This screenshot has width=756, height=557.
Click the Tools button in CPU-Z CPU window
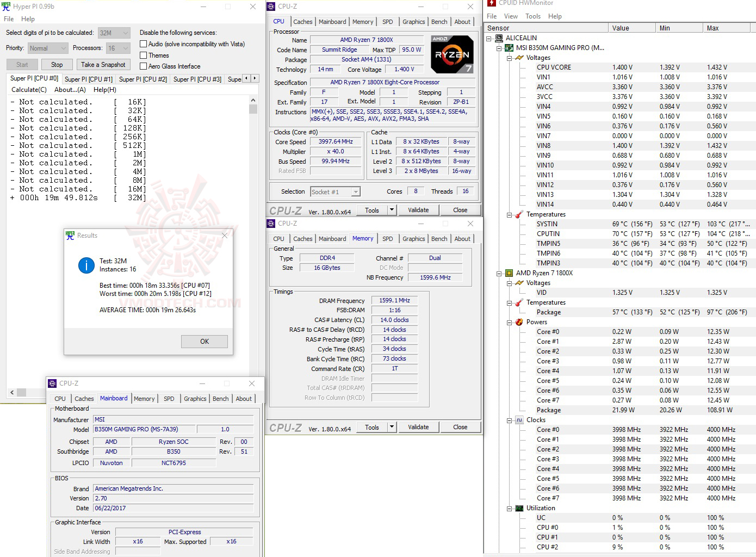pos(372,210)
